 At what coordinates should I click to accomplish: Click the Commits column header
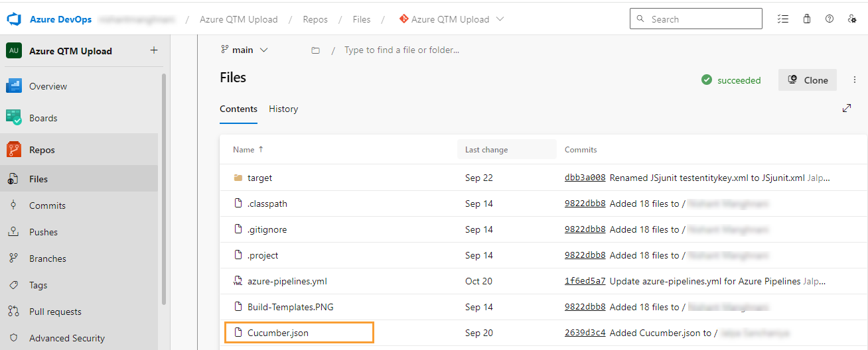pos(581,150)
